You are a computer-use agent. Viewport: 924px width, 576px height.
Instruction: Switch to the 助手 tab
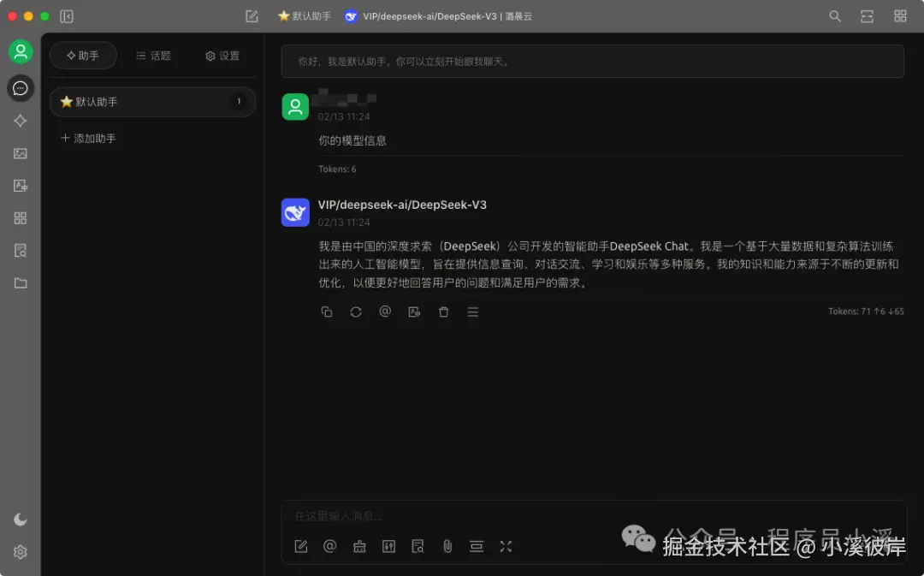pyautogui.click(x=83, y=56)
